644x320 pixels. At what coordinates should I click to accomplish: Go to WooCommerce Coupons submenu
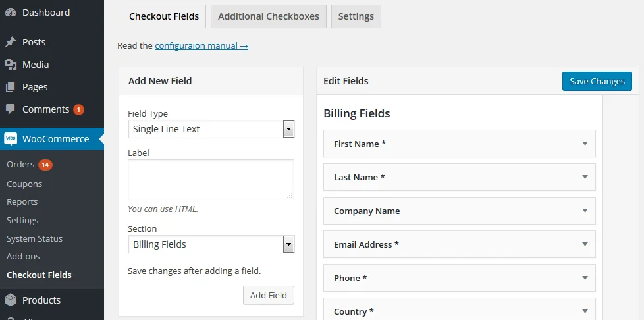click(x=24, y=184)
